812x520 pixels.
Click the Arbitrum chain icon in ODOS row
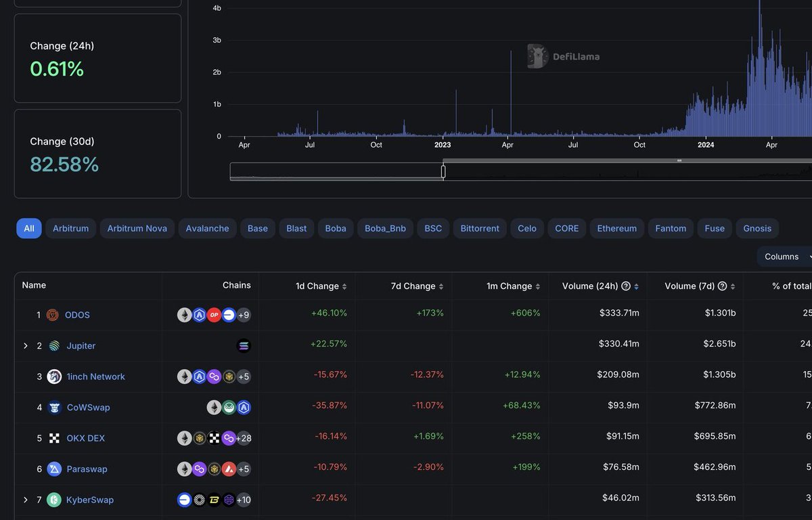click(199, 315)
